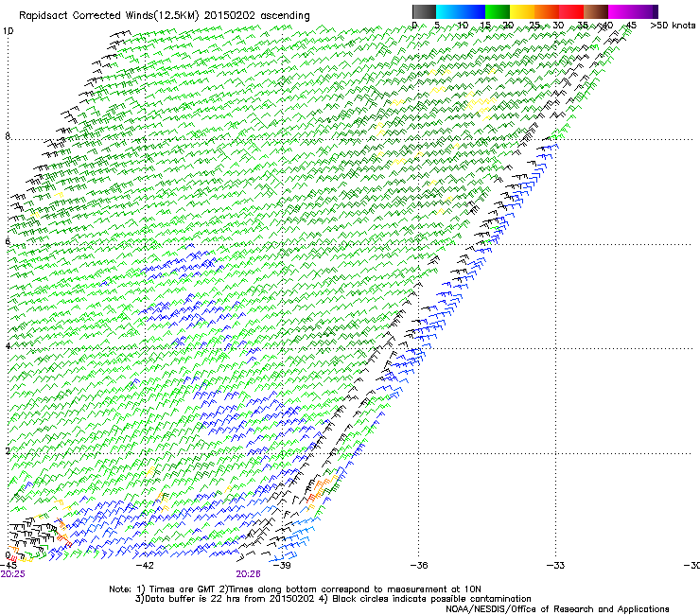Click the longitude label '-42' on bottom axis

(144, 565)
